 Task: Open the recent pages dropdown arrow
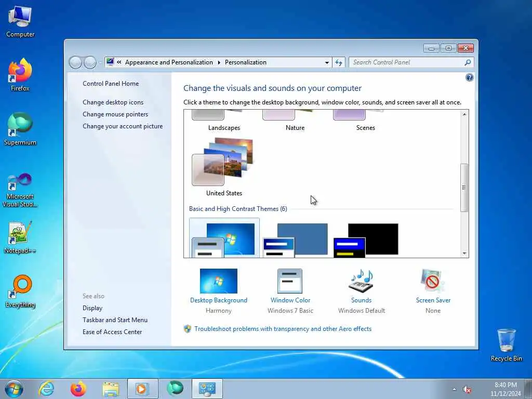[x=100, y=62]
